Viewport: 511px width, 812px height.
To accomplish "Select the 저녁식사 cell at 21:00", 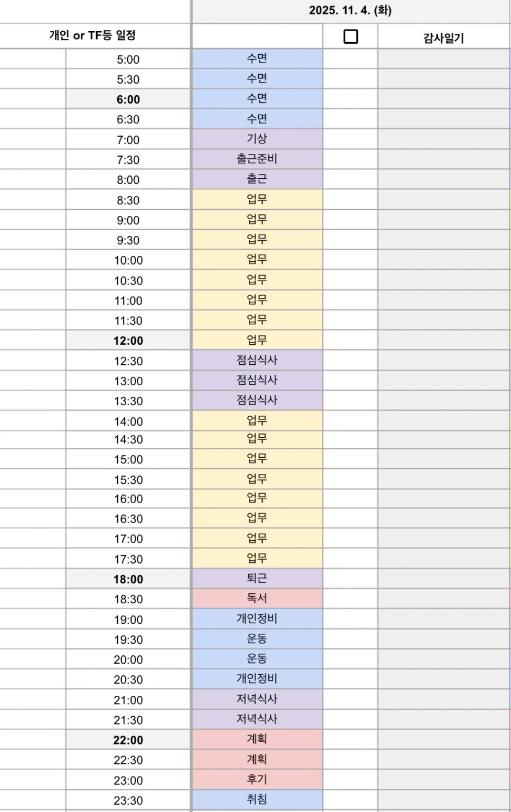I will click(x=257, y=699).
